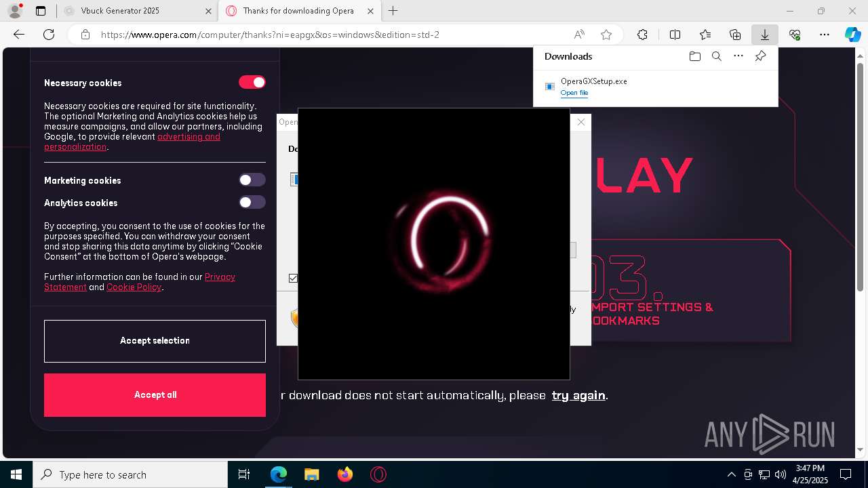Open the advertising and personalization link
The height and width of the screenshot is (488, 868).
point(132,142)
